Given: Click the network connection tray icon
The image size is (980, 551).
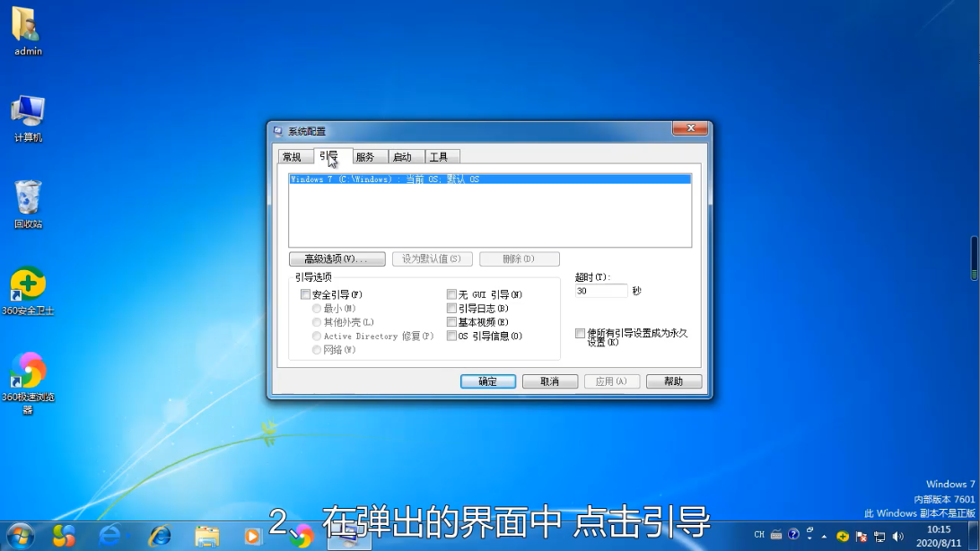Looking at the screenshot, I should coord(880,536).
